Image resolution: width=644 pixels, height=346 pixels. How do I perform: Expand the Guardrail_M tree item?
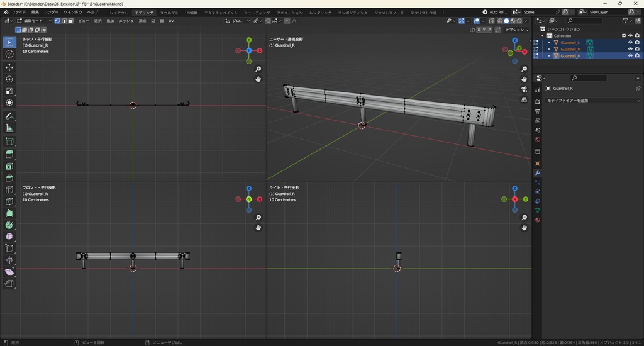(x=549, y=49)
